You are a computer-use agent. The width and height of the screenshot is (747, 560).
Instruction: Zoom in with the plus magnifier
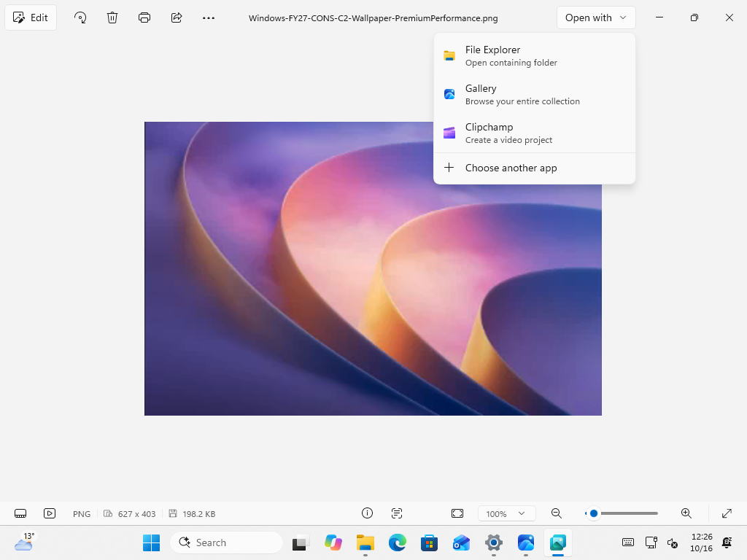(x=686, y=513)
